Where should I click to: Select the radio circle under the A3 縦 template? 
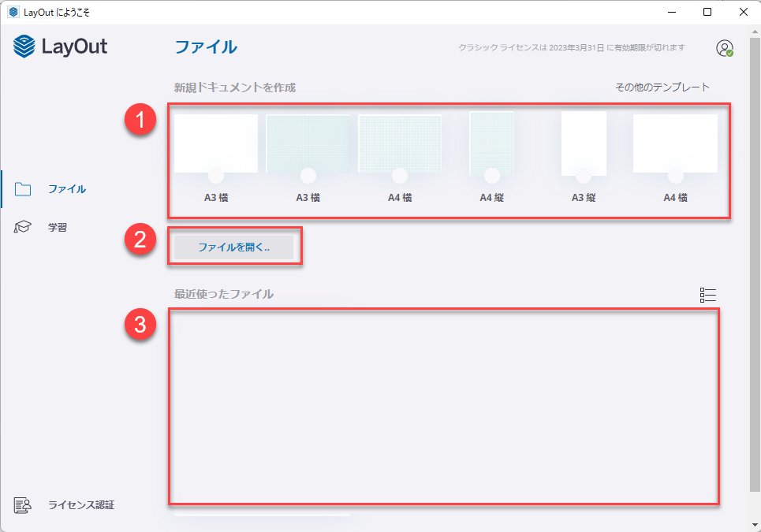(x=584, y=175)
